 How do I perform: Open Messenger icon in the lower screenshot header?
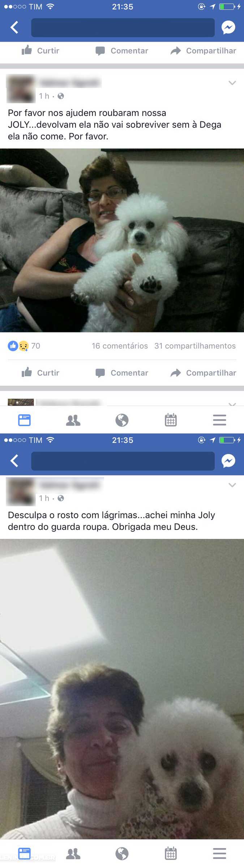tap(228, 461)
